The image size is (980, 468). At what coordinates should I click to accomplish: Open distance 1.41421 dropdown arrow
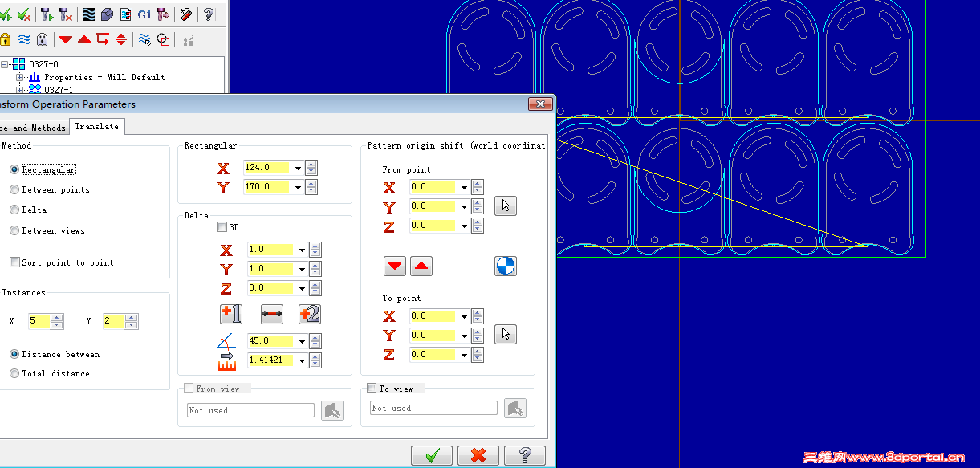[x=302, y=360]
